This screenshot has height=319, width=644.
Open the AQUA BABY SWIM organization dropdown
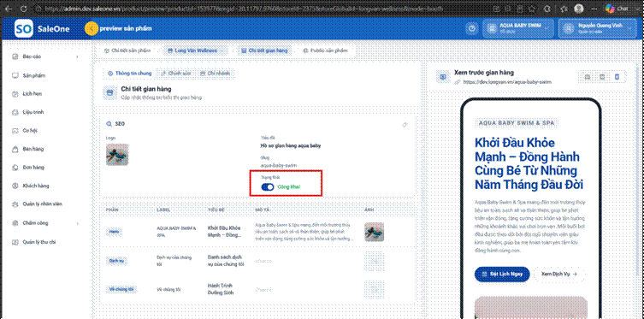tap(518, 28)
